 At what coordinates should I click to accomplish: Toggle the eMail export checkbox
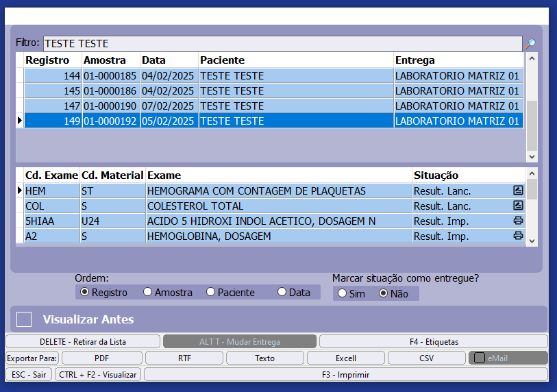tap(480, 358)
